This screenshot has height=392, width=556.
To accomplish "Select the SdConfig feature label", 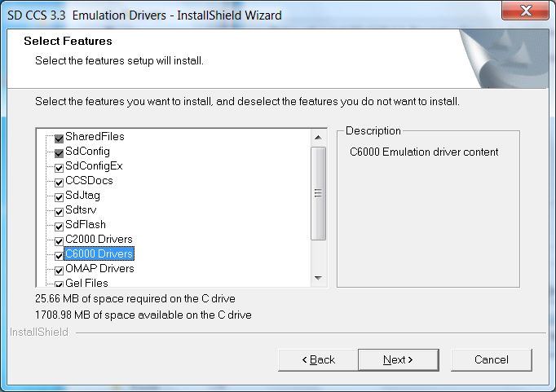I will click(x=87, y=152).
